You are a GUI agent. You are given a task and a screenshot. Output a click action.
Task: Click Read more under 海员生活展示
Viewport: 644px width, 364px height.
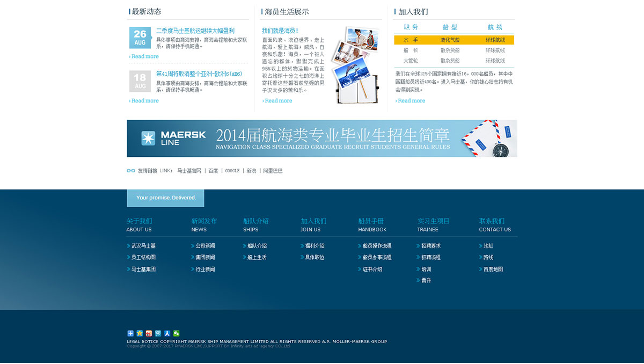277,100
